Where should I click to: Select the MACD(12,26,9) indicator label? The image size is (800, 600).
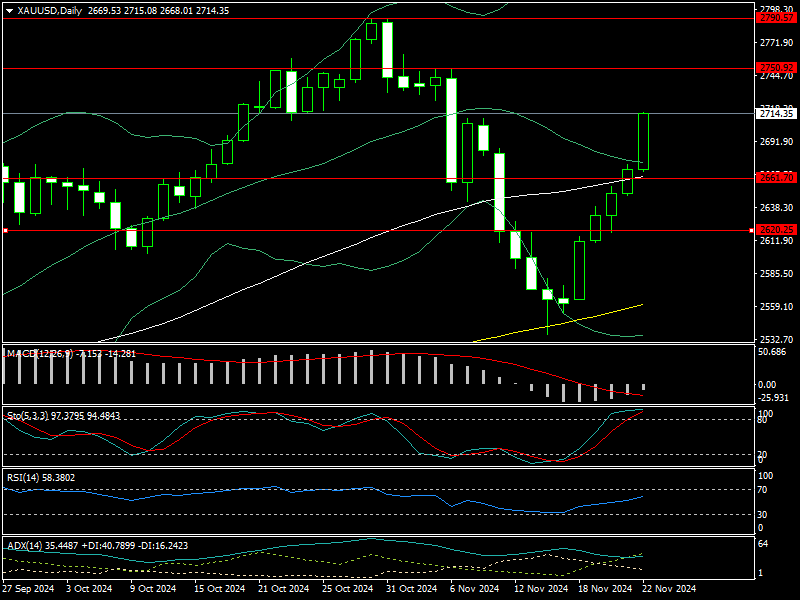pyautogui.click(x=40, y=353)
